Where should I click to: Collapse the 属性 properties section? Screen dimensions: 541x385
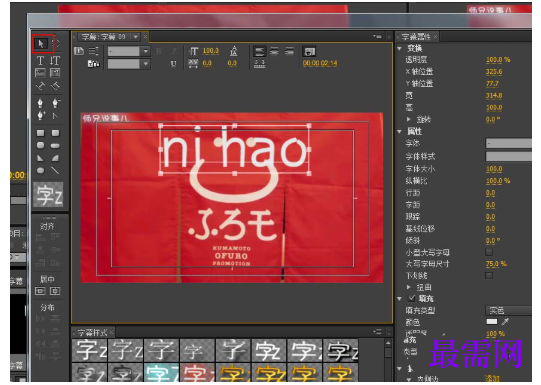tap(400, 131)
